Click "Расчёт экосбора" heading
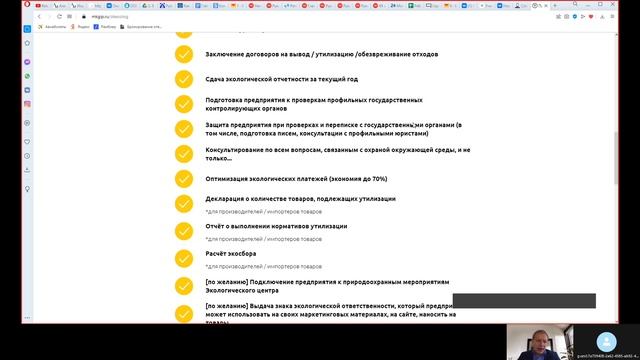The image size is (640, 360). 231,253
